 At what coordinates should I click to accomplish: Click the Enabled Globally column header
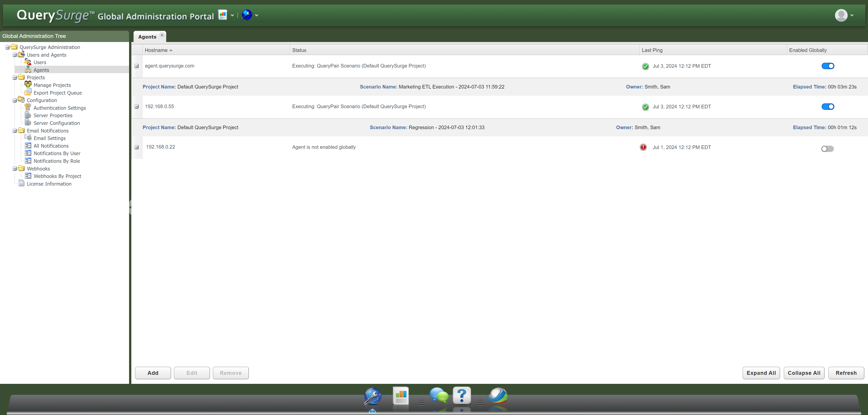pyautogui.click(x=827, y=50)
